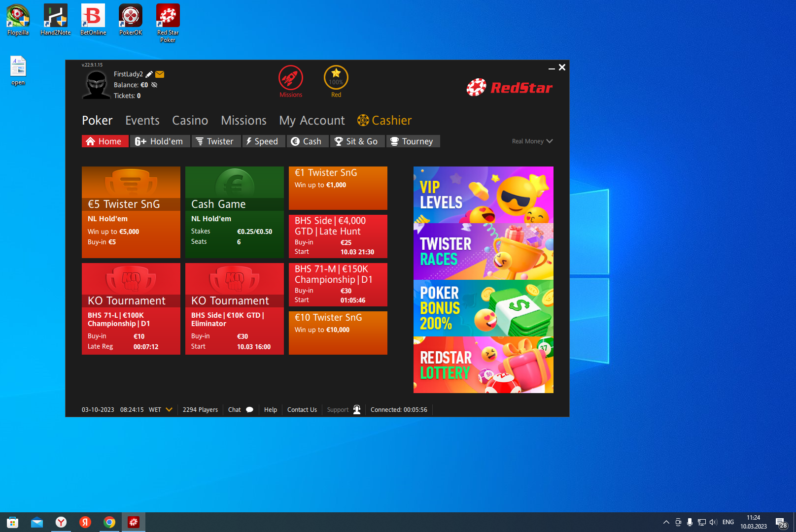
Task: Click the RedStar logo
Action: [x=510, y=88]
